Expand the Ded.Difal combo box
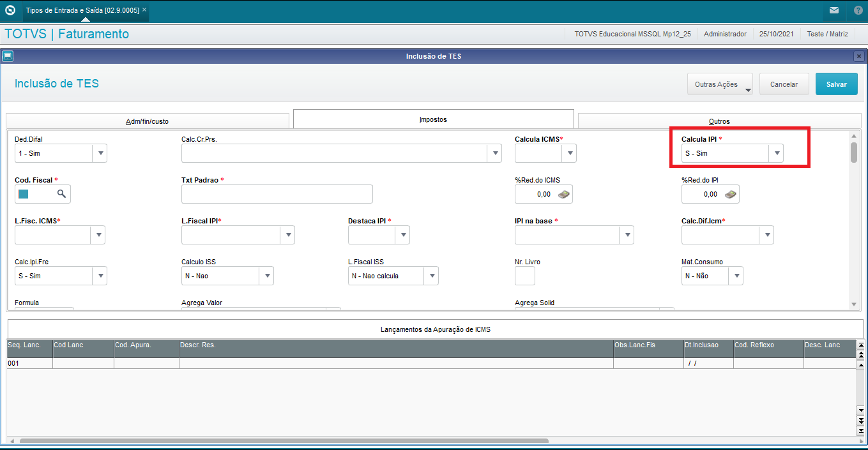868x450 pixels. pyautogui.click(x=100, y=153)
